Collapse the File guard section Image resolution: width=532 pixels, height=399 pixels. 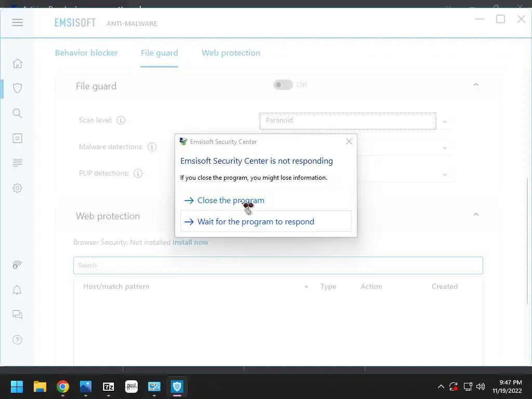(476, 85)
